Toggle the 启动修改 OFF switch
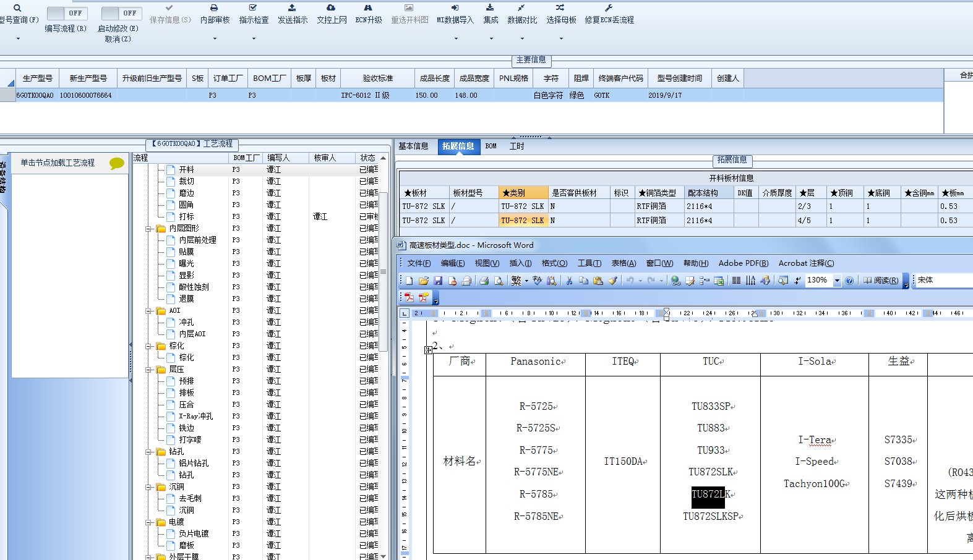Screen dimensions: 973x560 121,13
